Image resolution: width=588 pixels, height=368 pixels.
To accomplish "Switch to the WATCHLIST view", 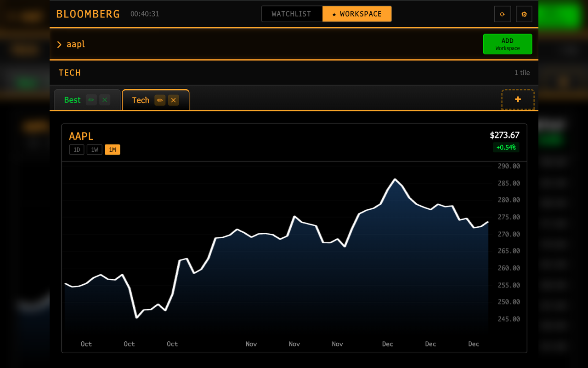I will click(292, 14).
